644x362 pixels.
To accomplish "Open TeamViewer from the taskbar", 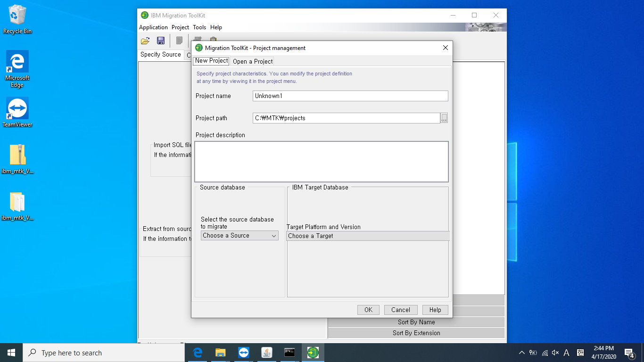I will [x=244, y=353].
